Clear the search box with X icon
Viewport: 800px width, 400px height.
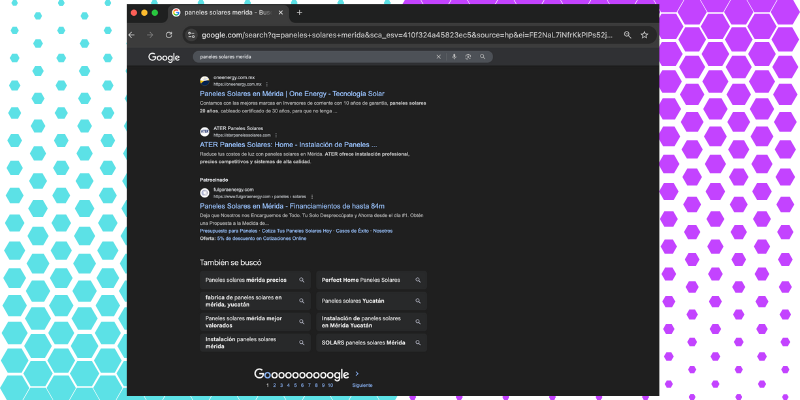pyautogui.click(x=438, y=57)
